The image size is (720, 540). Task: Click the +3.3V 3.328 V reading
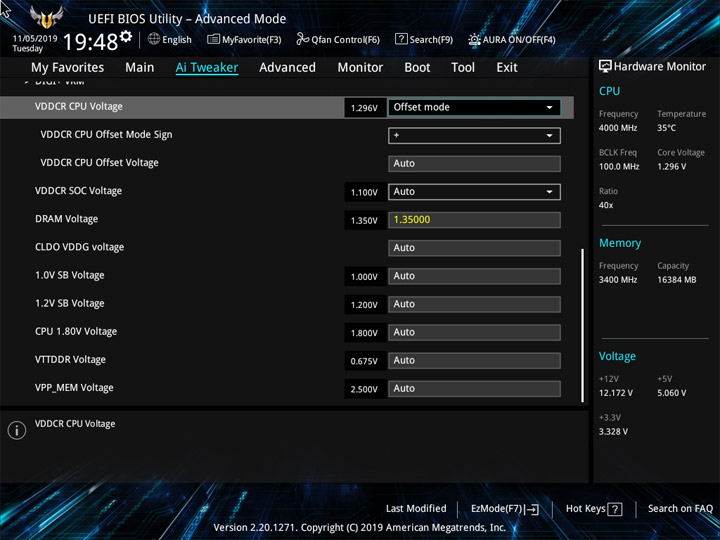(613, 432)
